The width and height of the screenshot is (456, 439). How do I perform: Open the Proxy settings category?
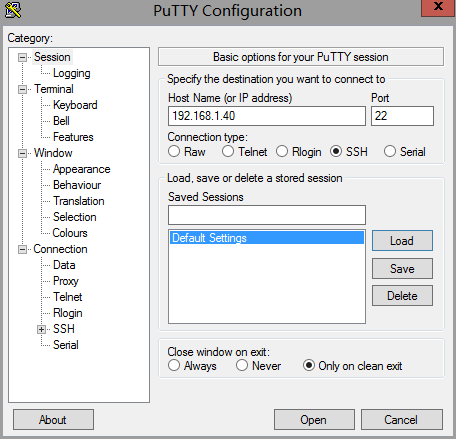click(66, 281)
